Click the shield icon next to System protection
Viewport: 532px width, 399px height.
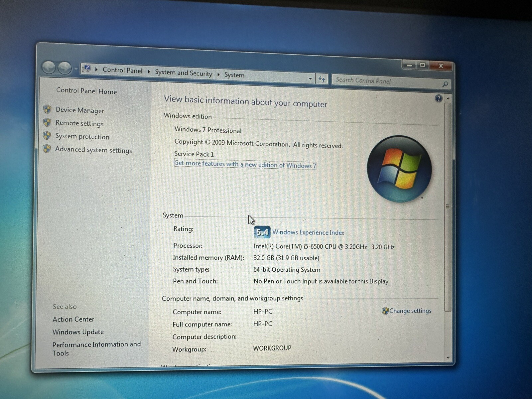pos(47,135)
